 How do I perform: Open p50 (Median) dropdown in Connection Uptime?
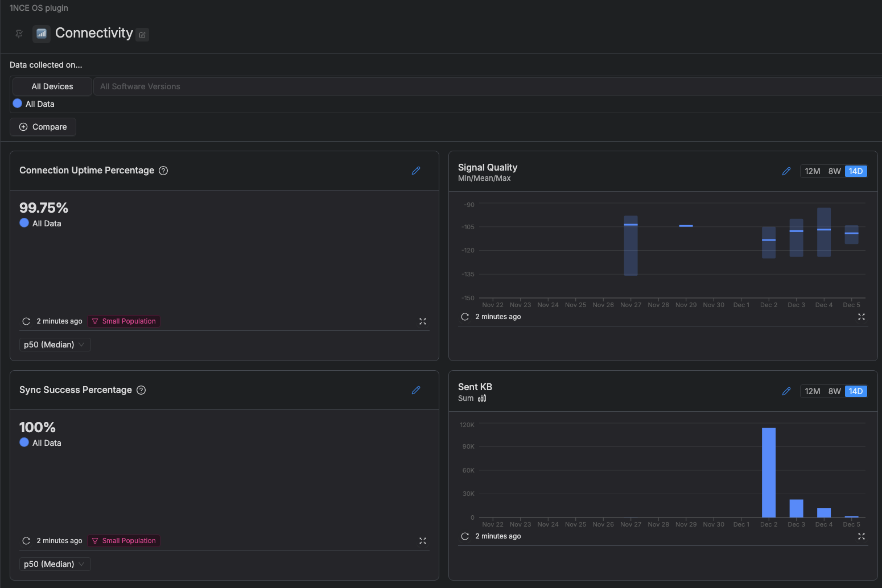tap(55, 345)
